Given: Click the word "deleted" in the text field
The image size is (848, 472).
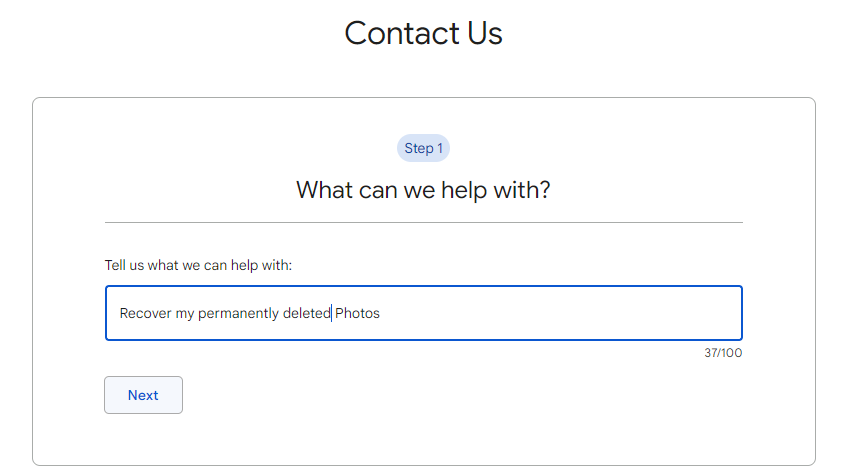Looking at the screenshot, I should click(306, 314).
